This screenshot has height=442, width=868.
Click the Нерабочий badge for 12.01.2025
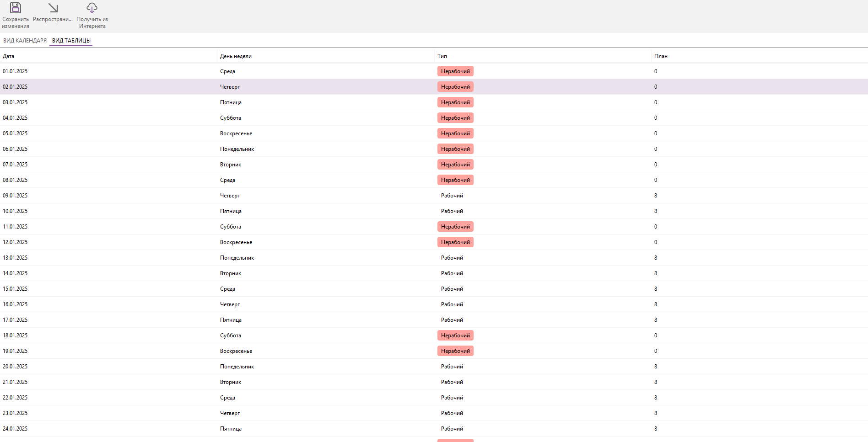coord(455,242)
